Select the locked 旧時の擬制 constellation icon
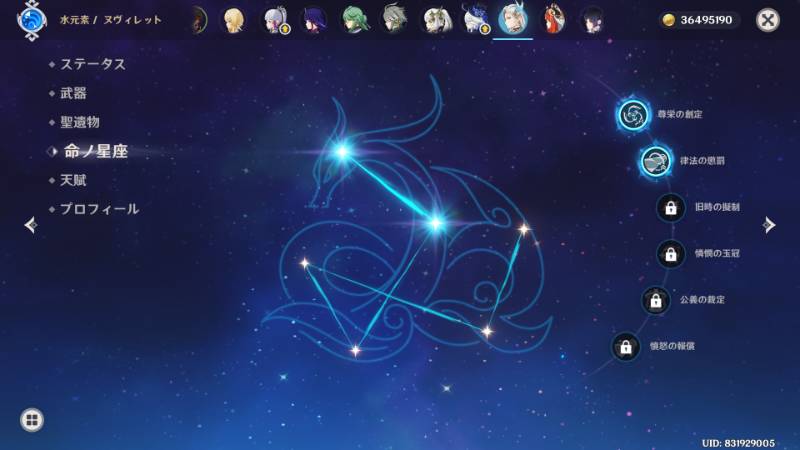Viewport: 800px width, 450px height. coord(670,208)
